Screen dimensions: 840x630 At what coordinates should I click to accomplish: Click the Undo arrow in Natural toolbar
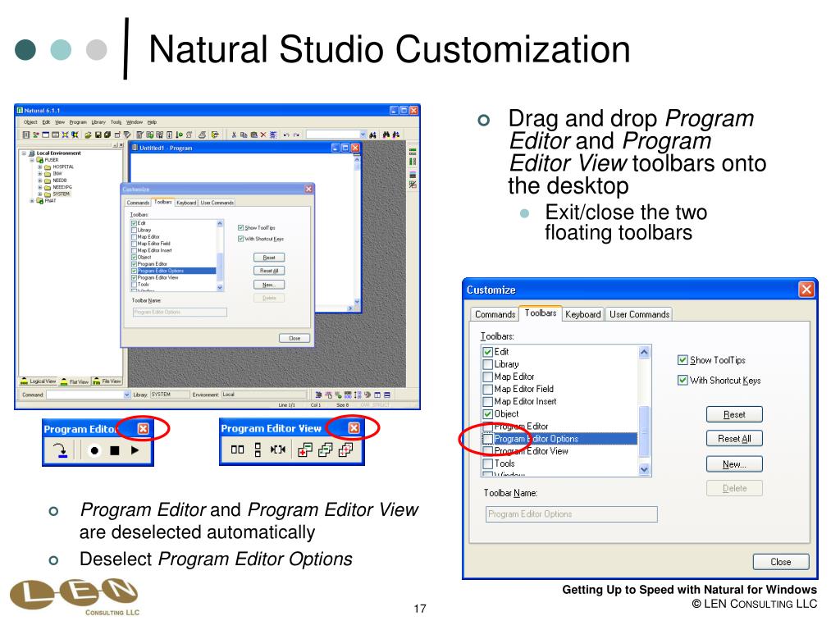[x=286, y=135]
